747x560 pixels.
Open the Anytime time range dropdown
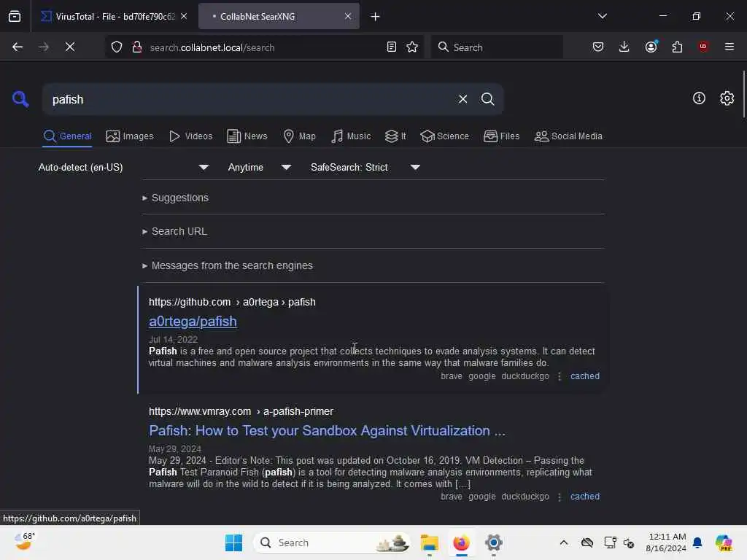[259, 167]
